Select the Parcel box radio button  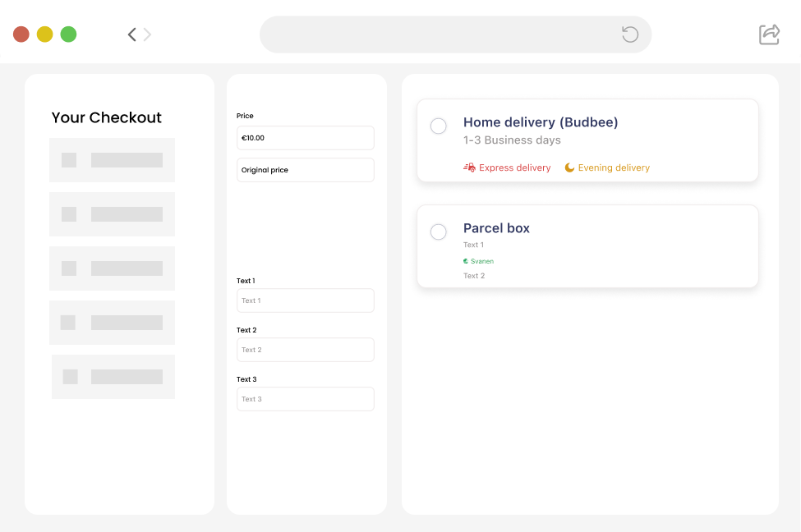439,232
